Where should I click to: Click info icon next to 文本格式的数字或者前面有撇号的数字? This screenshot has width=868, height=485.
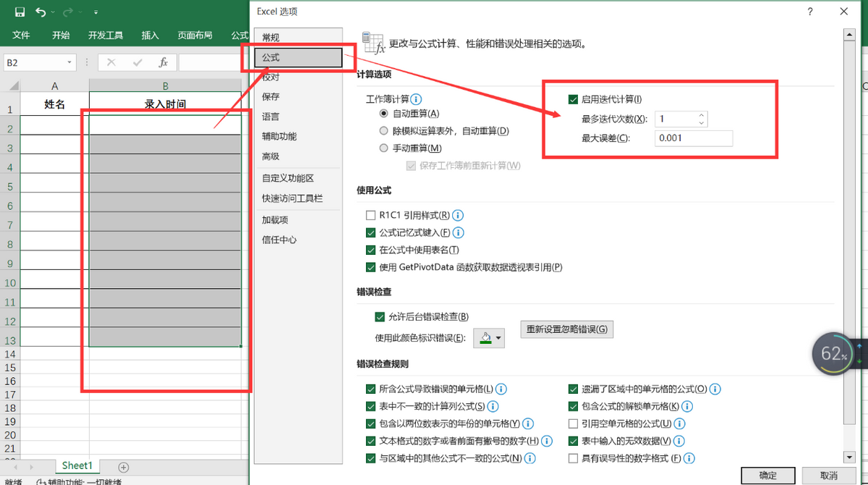547,441
